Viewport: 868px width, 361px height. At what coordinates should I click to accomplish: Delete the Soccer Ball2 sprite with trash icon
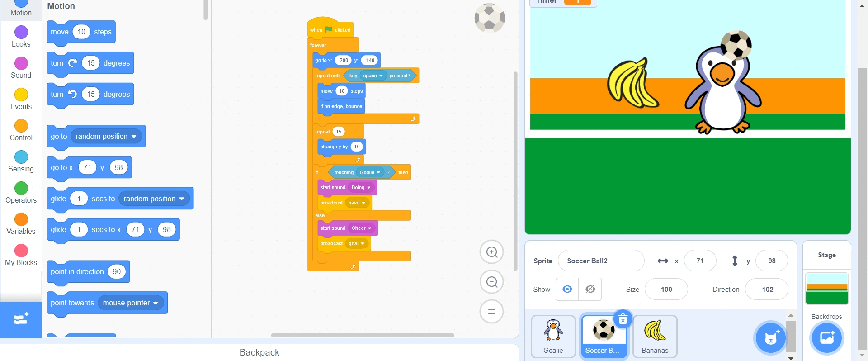(623, 319)
